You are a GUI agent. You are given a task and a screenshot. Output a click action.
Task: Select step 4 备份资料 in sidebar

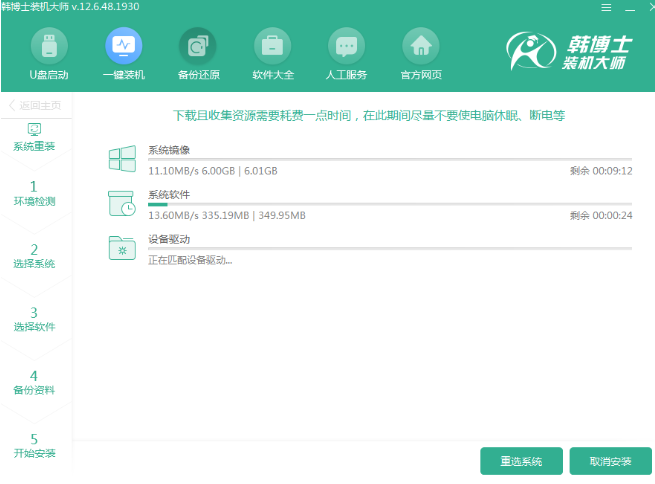tap(35, 382)
